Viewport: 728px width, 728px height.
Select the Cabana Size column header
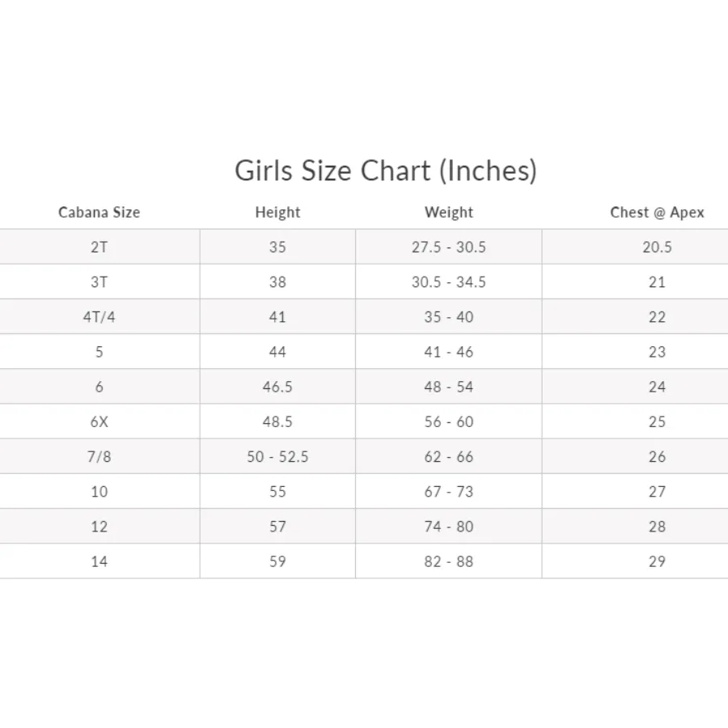pyautogui.click(x=99, y=213)
